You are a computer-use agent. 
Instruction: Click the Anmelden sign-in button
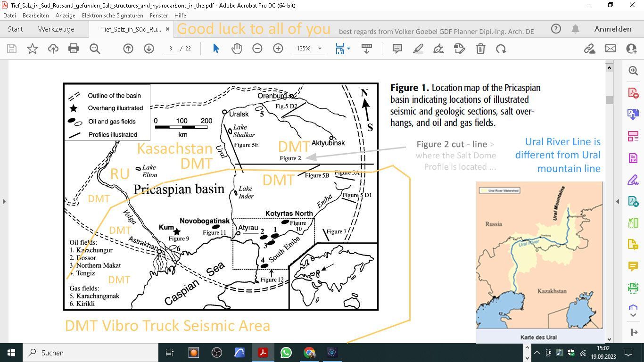[x=612, y=29]
